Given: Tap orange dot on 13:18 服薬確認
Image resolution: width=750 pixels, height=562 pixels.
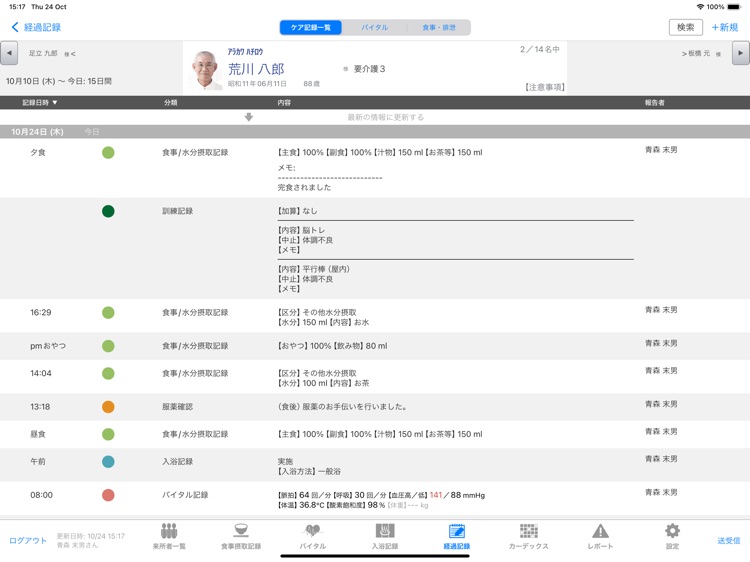Looking at the screenshot, I should point(108,407).
